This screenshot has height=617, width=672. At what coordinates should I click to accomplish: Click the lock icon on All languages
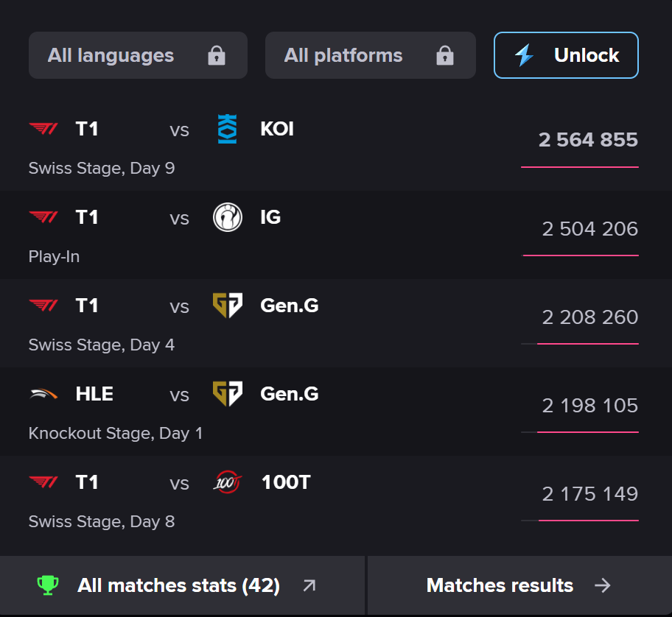point(216,56)
